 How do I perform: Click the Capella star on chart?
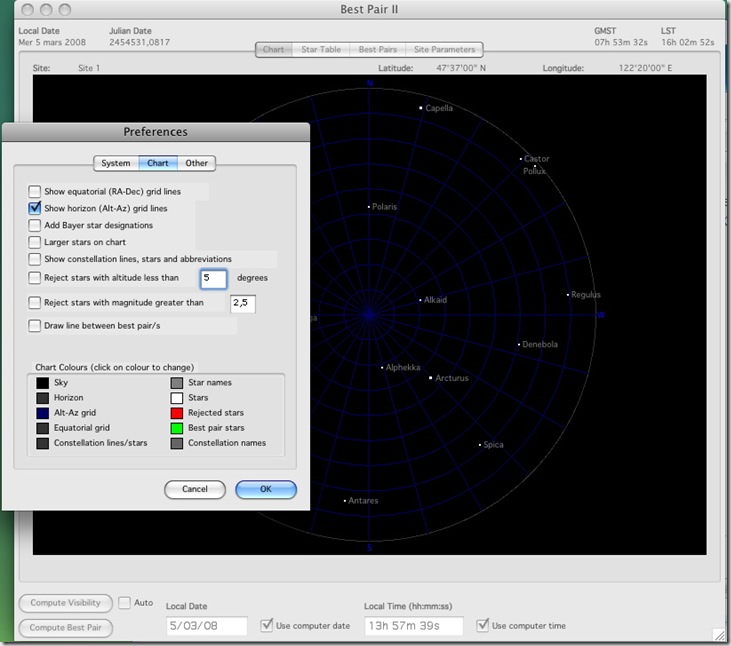pos(421,108)
